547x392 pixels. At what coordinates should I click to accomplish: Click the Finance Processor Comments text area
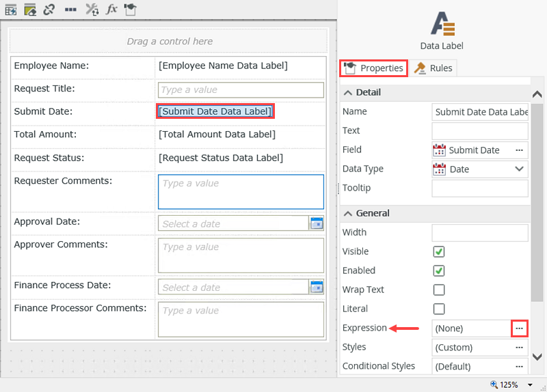(x=241, y=319)
